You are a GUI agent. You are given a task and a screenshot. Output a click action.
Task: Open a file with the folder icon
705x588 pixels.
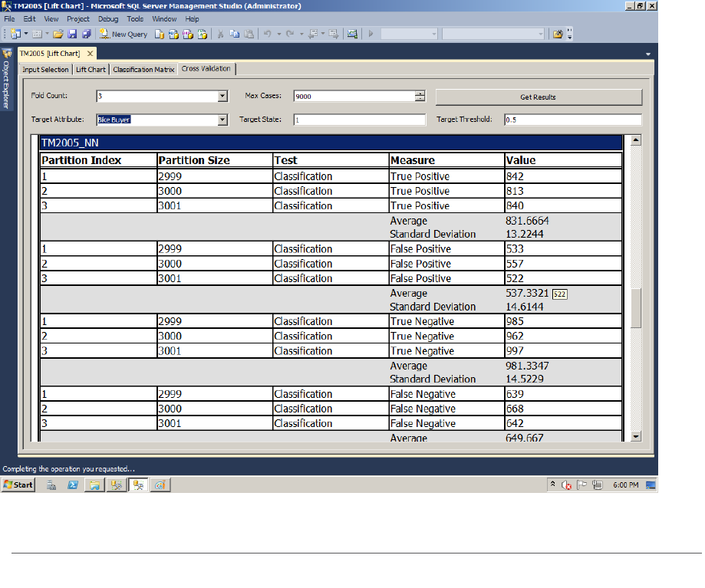[x=58, y=34]
